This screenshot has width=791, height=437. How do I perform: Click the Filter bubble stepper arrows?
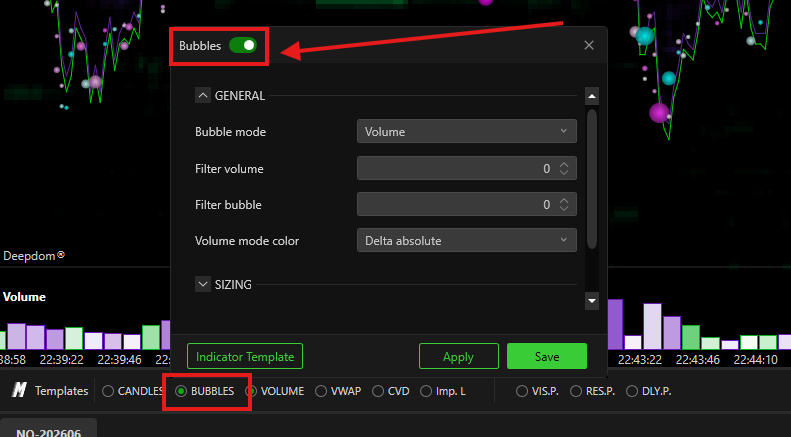click(564, 204)
